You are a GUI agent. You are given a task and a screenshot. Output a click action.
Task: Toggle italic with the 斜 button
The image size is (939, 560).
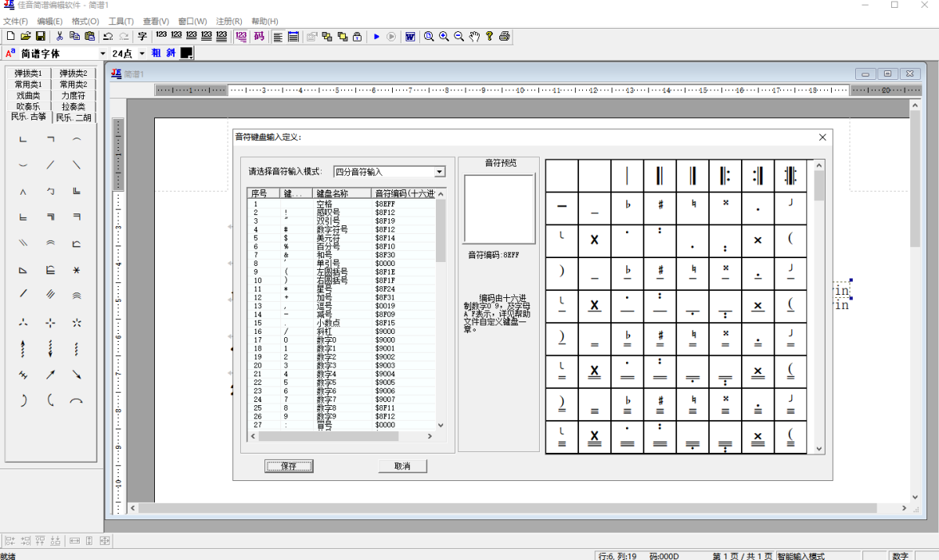170,53
